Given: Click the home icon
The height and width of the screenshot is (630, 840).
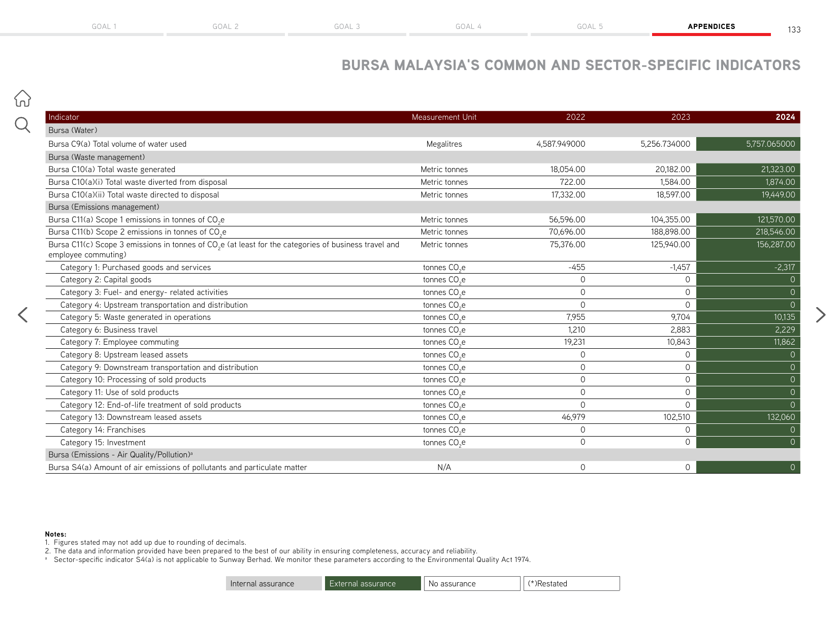Looking at the screenshot, I should click(x=22, y=98).
